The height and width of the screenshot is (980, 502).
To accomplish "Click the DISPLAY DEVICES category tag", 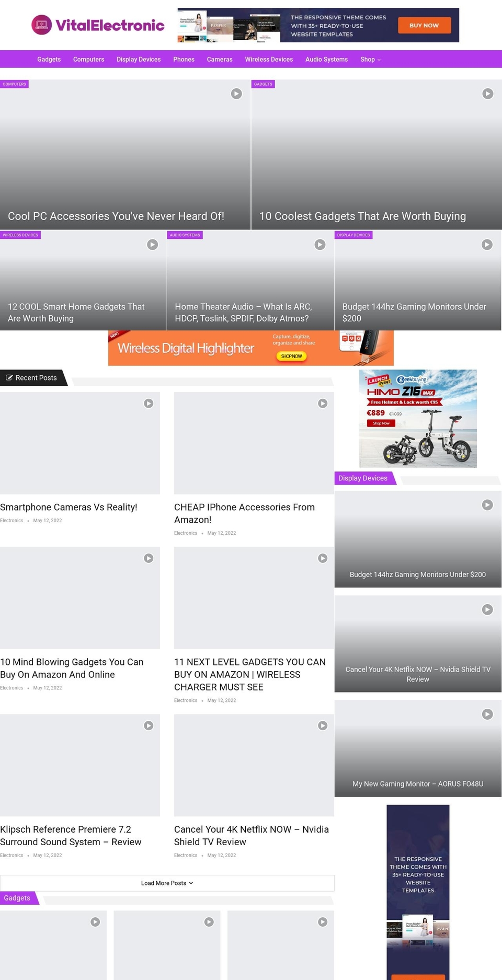I will click(353, 235).
